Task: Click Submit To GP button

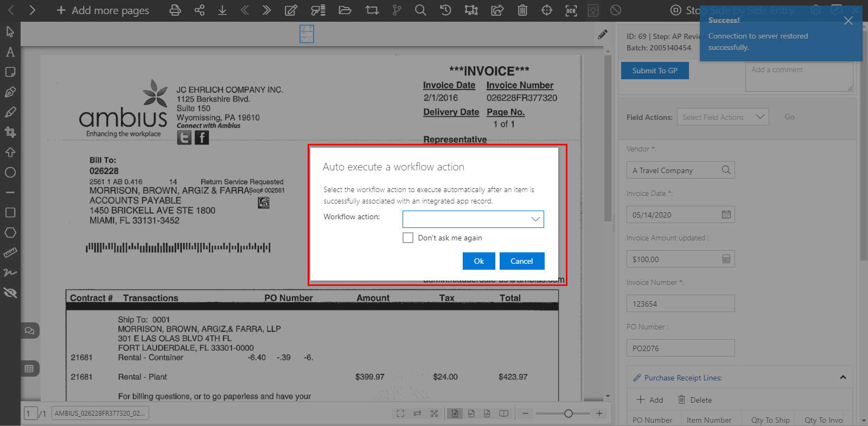Action: click(x=655, y=71)
